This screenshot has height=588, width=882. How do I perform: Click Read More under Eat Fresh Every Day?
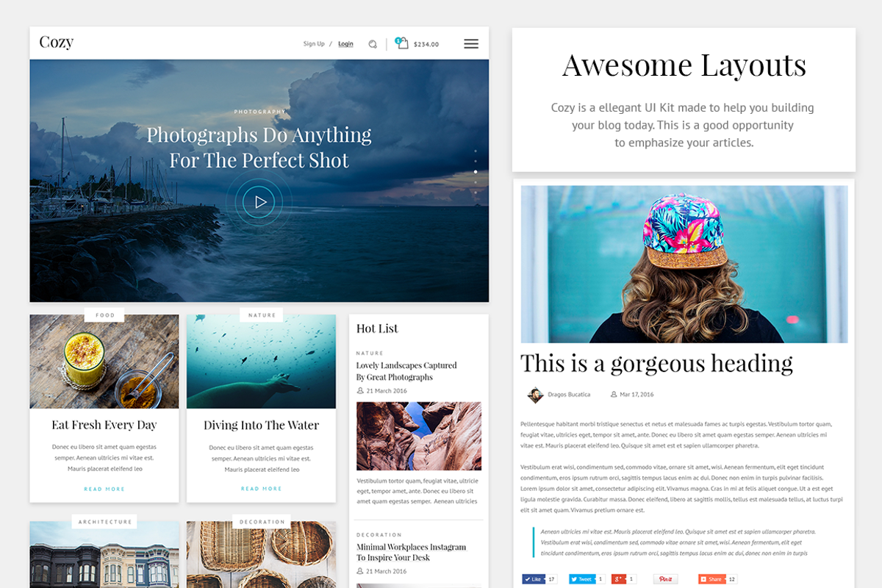[104, 489]
